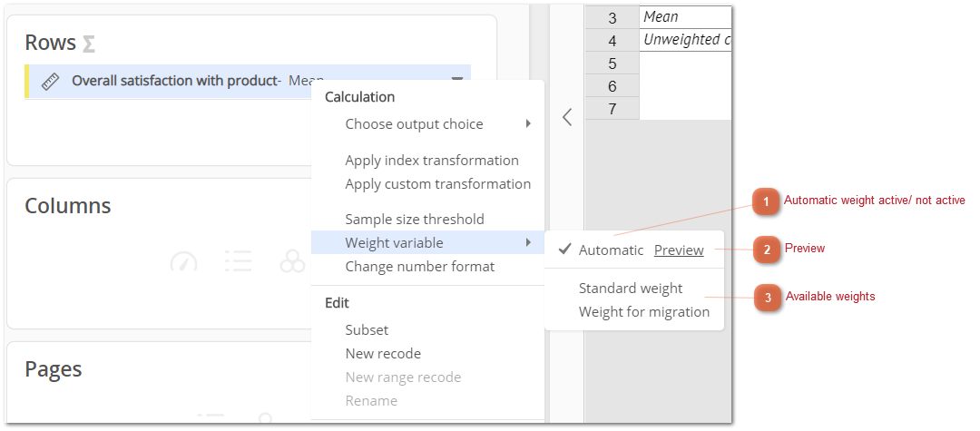Open Preview link for automatic weight

tap(679, 250)
